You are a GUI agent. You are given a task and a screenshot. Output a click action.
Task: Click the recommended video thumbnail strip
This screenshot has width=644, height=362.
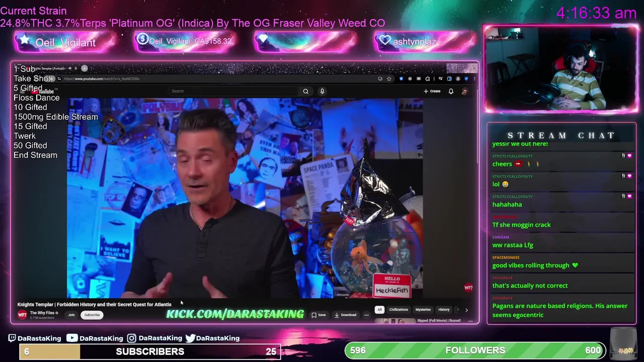click(394, 321)
